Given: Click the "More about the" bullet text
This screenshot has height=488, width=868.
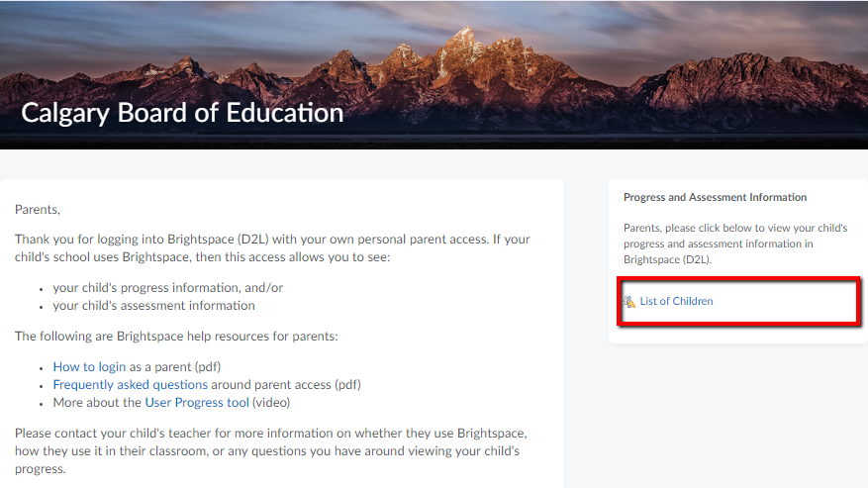Looking at the screenshot, I should [x=97, y=403].
